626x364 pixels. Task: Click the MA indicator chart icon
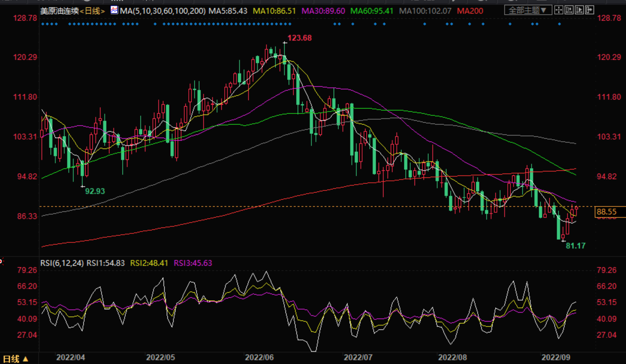pos(114,10)
